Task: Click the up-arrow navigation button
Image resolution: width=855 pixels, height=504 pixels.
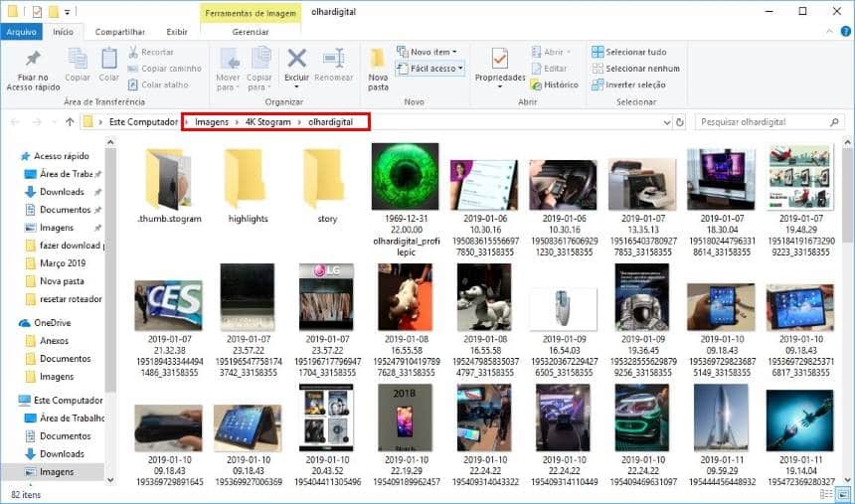Action: tap(70, 122)
